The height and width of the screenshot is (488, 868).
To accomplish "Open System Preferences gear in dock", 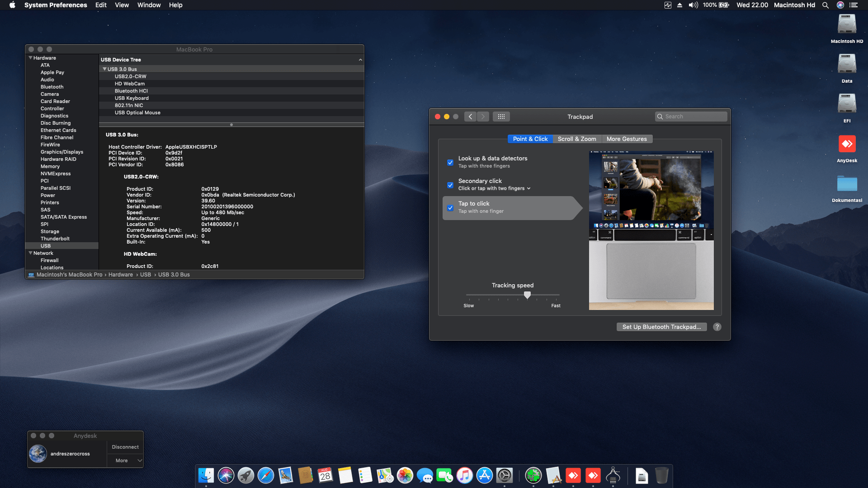I will (x=505, y=475).
